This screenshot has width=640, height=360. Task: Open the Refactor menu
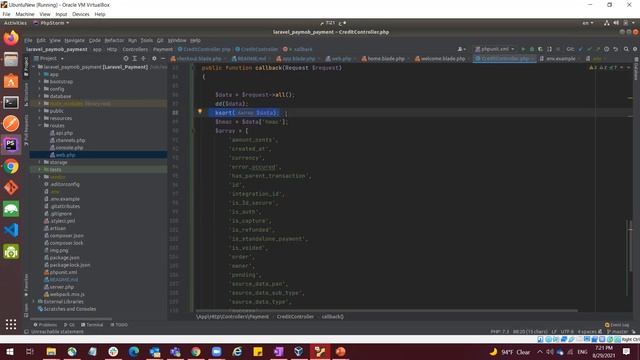tap(114, 40)
